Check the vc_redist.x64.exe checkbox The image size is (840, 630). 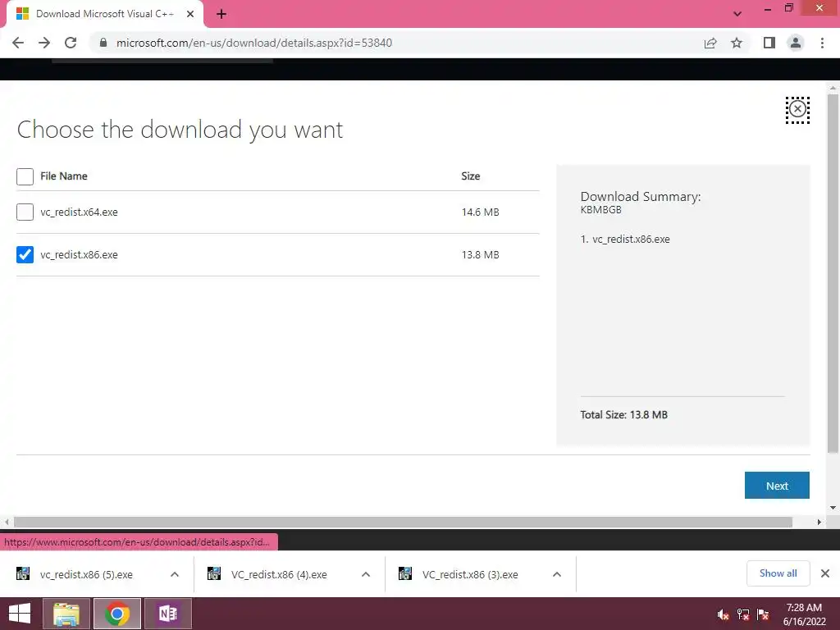pos(25,212)
